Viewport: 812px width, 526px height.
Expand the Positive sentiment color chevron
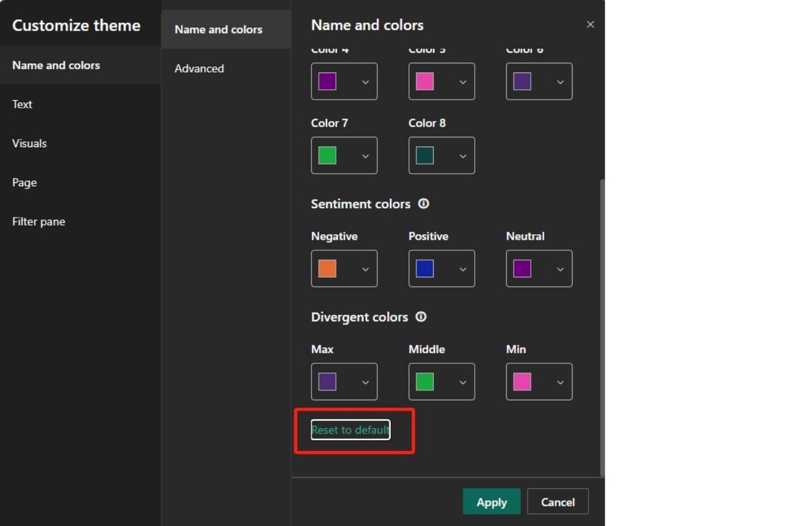pos(463,269)
